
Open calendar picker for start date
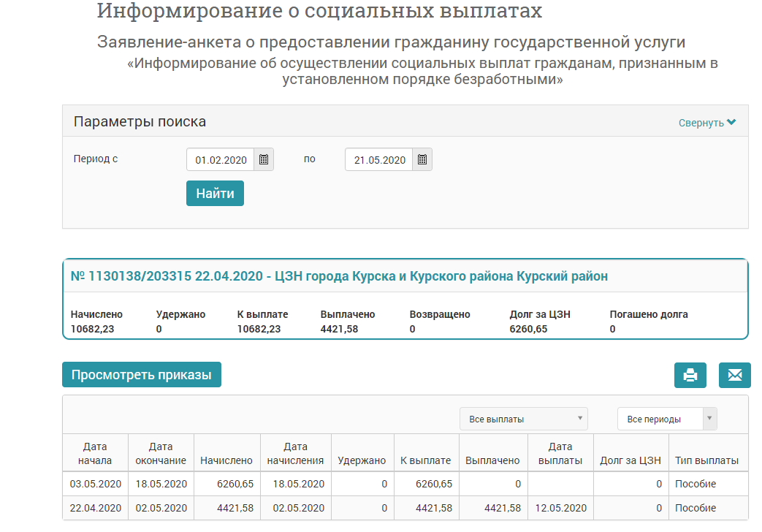pos(264,159)
